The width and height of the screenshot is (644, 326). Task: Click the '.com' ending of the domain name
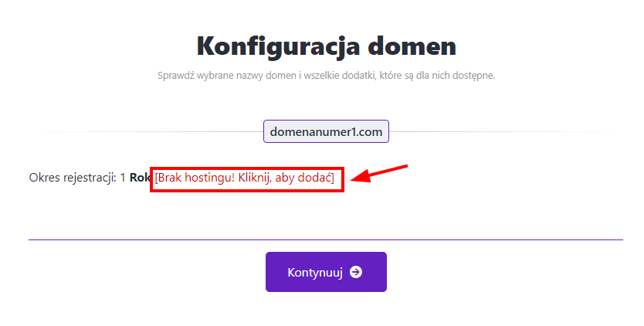coord(369,131)
